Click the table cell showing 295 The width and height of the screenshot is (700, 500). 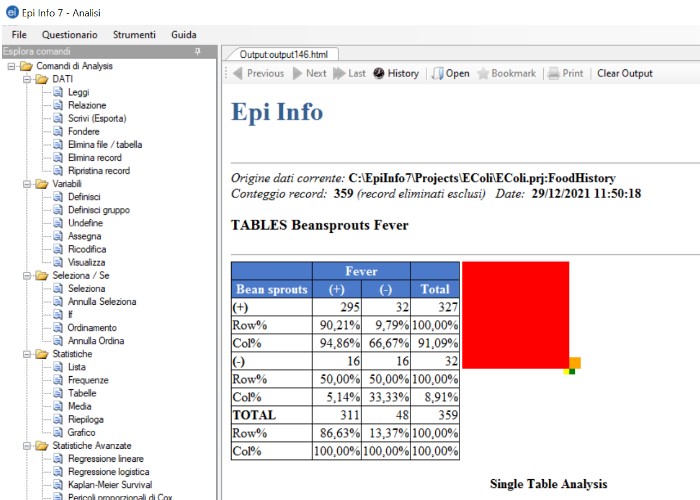click(337, 307)
